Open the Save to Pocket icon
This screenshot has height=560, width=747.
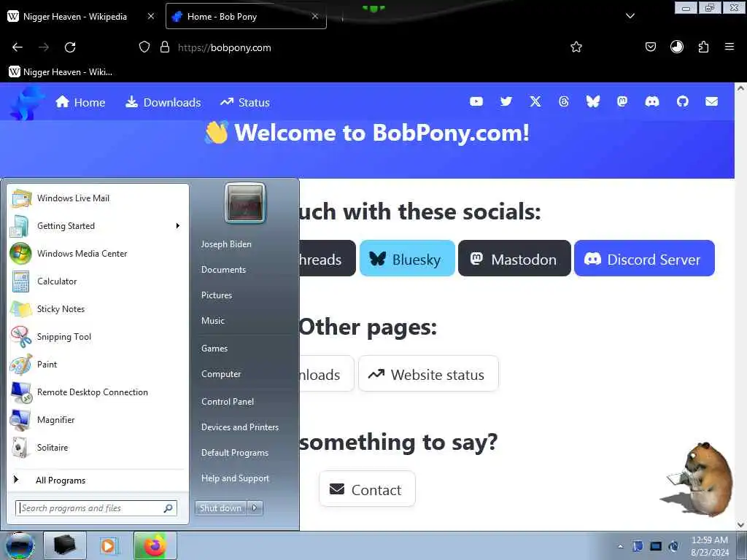650,47
